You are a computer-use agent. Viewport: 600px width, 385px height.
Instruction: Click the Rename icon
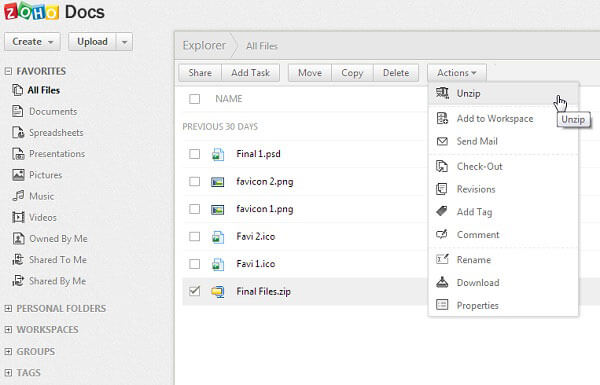coord(442,259)
